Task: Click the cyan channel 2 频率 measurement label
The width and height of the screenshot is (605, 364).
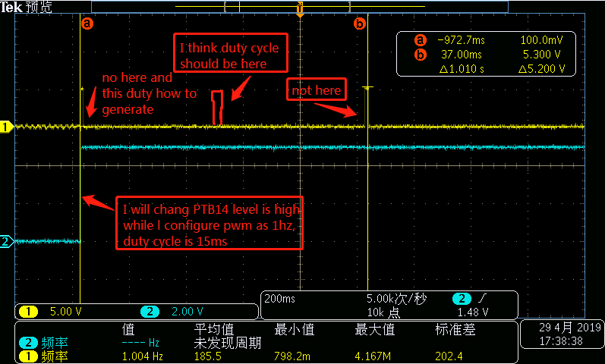Action: tap(55, 343)
